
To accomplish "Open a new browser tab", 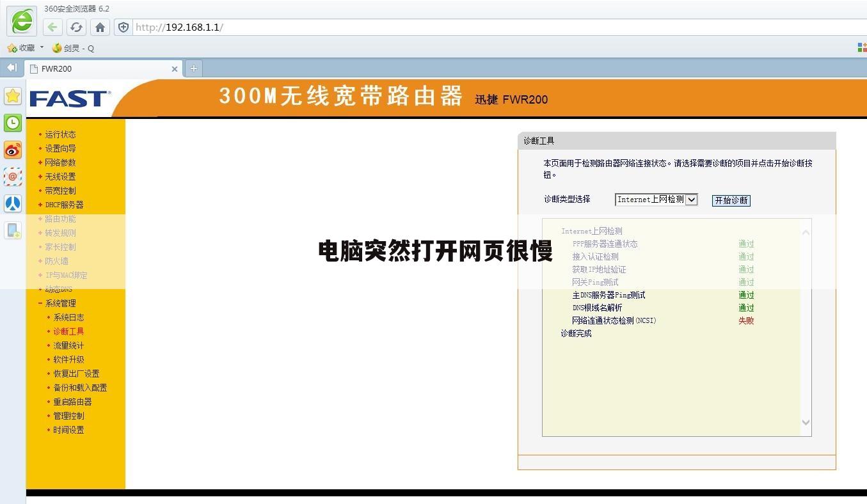I will coord(193,68).
